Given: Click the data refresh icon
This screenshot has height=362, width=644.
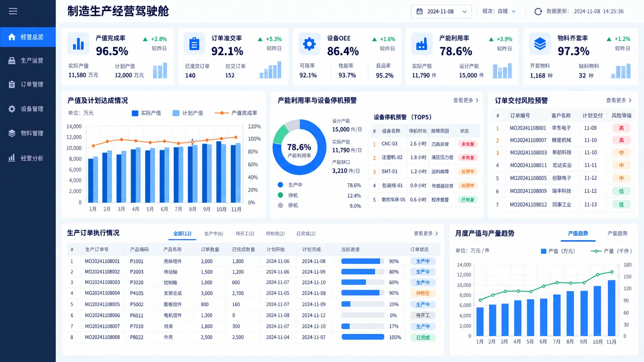Looking at the screenshot, I should point(538,12).
